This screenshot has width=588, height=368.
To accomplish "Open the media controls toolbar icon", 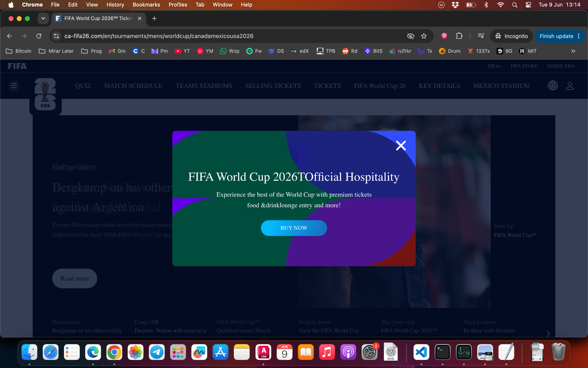I will pos(481,36).
